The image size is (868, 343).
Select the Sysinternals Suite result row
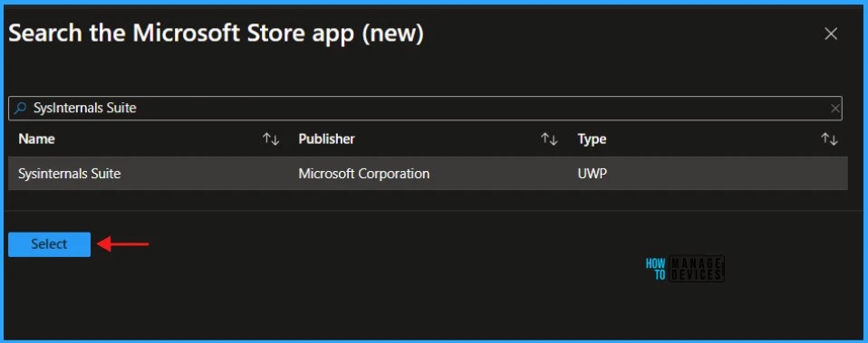[428, 174]
